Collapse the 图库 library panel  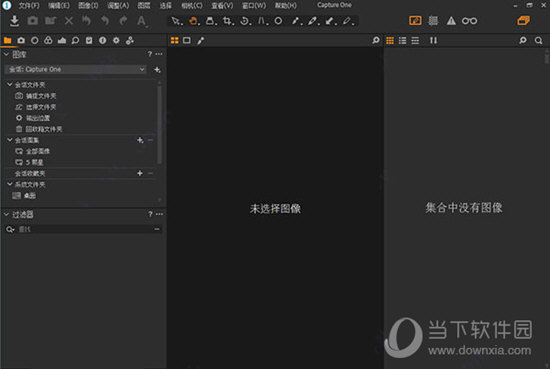[6, 54]
